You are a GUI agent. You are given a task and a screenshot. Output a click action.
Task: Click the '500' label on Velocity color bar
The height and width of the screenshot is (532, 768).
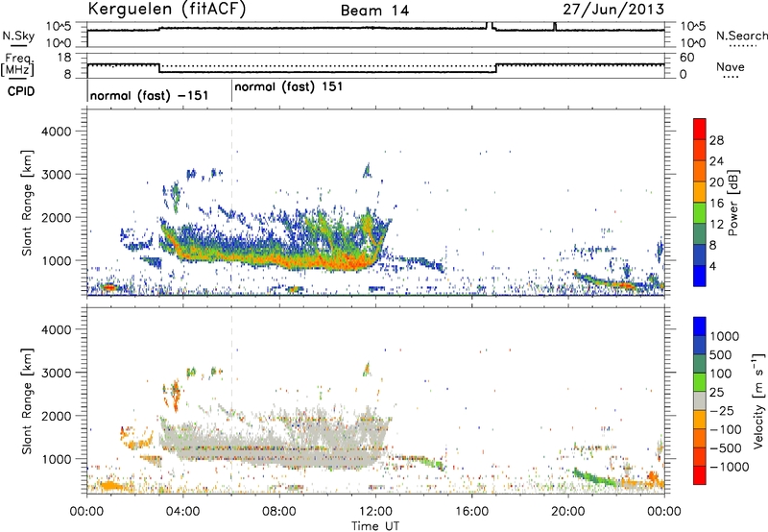tap(723, 355)
